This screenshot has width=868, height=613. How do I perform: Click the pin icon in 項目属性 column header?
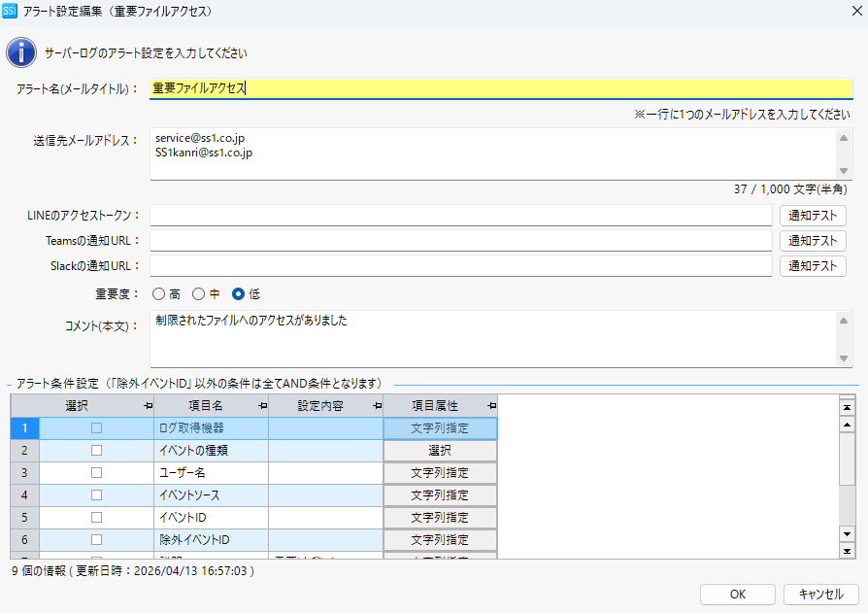[491, 405]
